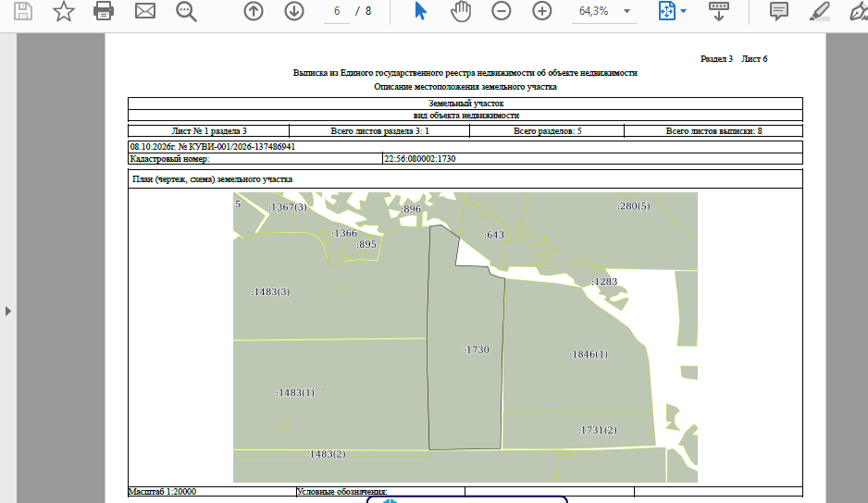The width and height of the screenshot is (868, 503).
Task: Click the parcel label :1483(3)
Action: 270,291
